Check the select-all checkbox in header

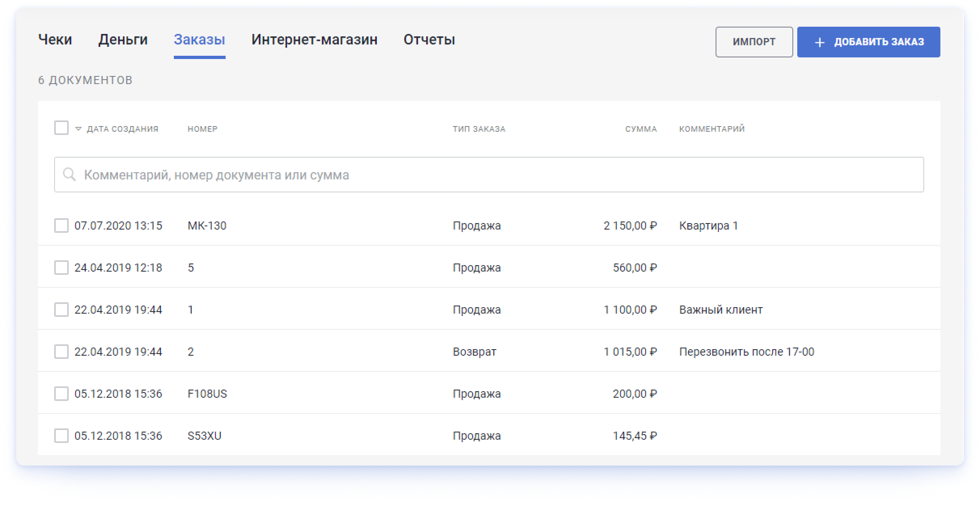point(61,128)
